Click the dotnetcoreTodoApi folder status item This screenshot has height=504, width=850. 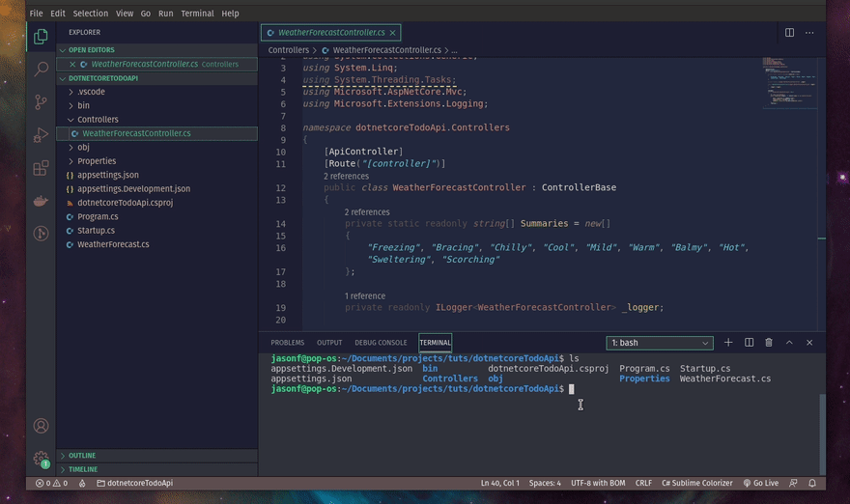[x=135, y=483]
